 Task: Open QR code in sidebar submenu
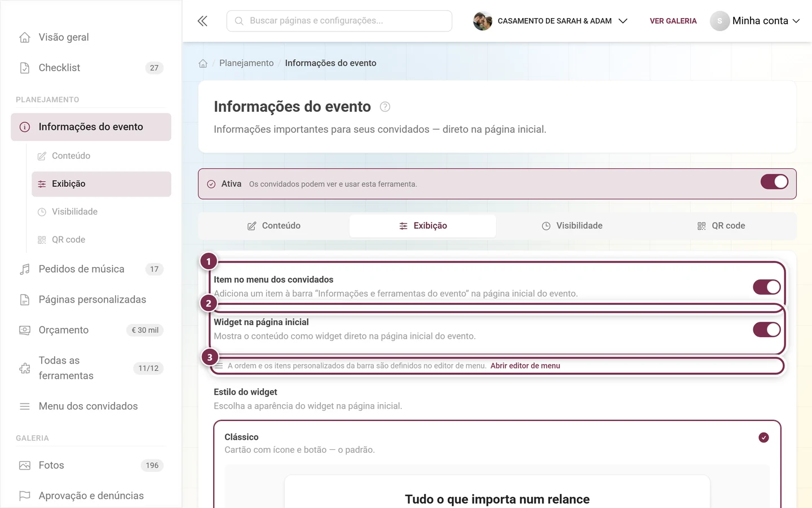click(x=101, y=240)
